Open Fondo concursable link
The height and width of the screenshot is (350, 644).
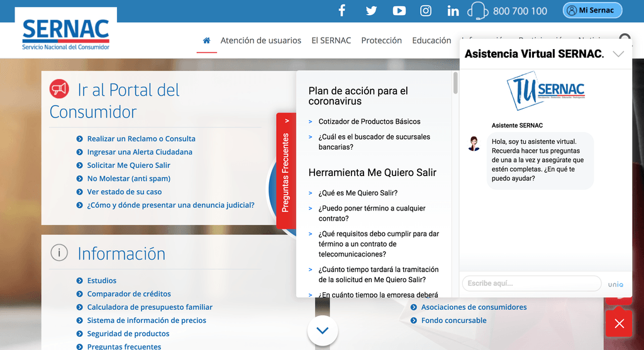click(454, 320)
